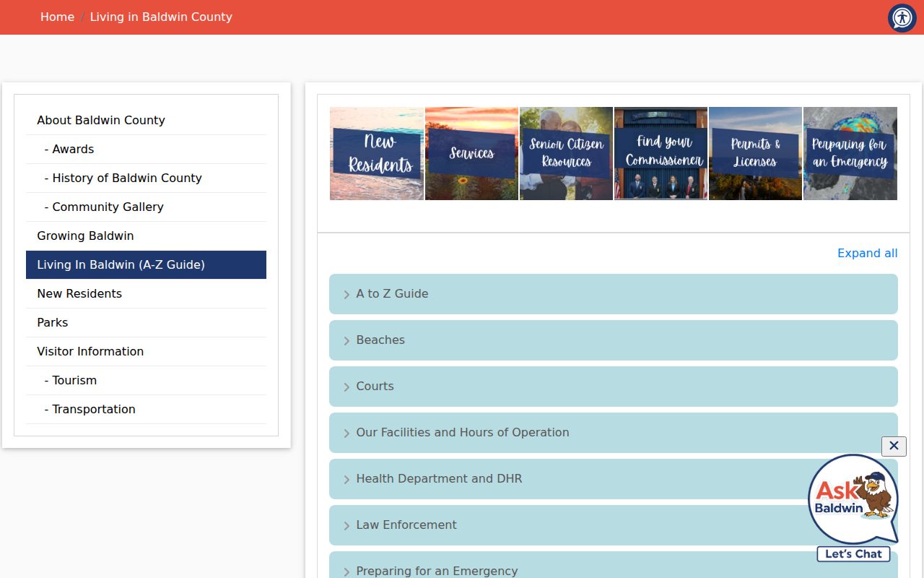Viewport: 924px width, 578px height.
Task: Open Visitor Information in the sidebar
Action: (146, 352)
